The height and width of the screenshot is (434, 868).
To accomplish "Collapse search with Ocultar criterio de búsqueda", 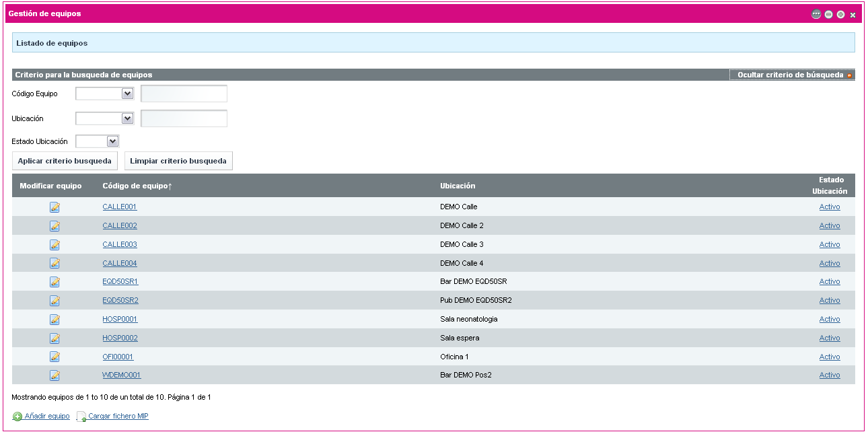I will pyautogui.click(x=791, y=75).
